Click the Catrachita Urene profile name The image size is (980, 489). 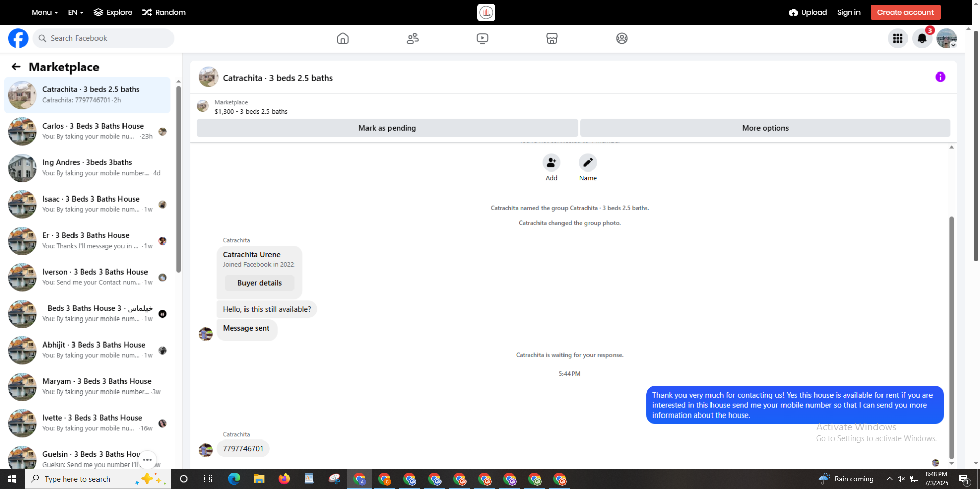point(252,255)
